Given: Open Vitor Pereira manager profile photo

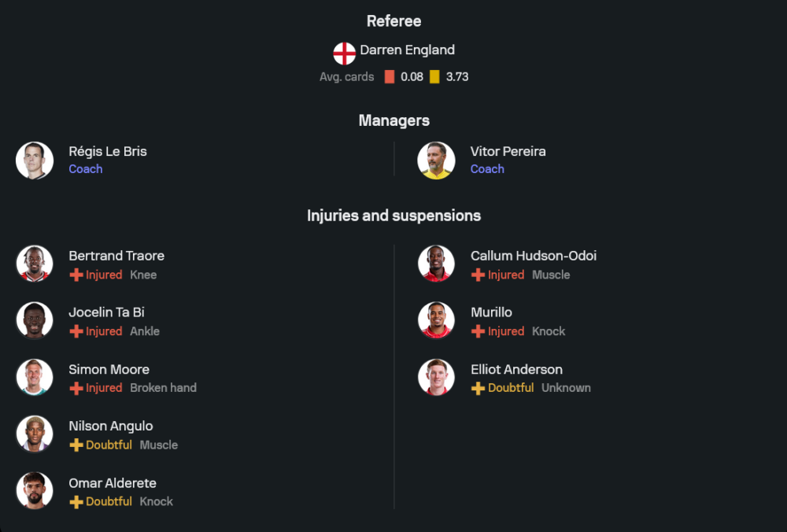Looking at the screenshot, I should (x=436, y=161).
